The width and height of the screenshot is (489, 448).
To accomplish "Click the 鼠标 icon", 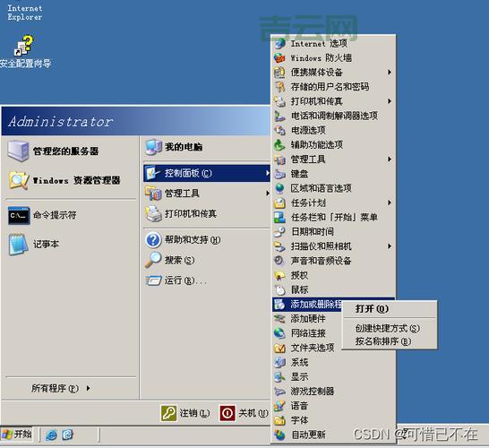I will [279, 289].
